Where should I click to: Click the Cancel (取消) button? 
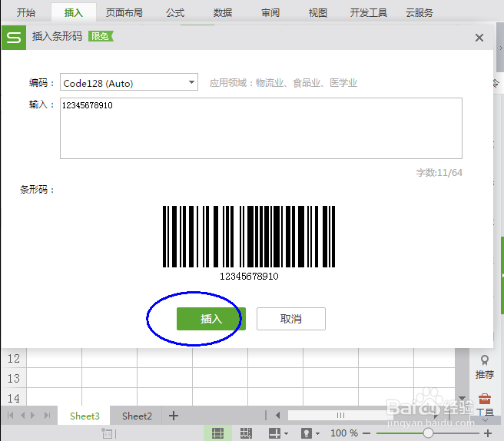(291, 319)
